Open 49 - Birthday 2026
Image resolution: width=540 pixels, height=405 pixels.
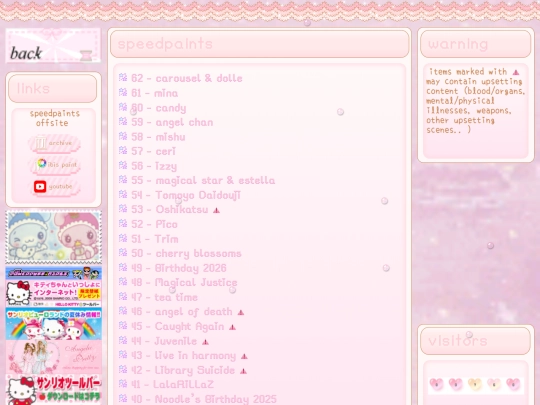tap(179, 268)
